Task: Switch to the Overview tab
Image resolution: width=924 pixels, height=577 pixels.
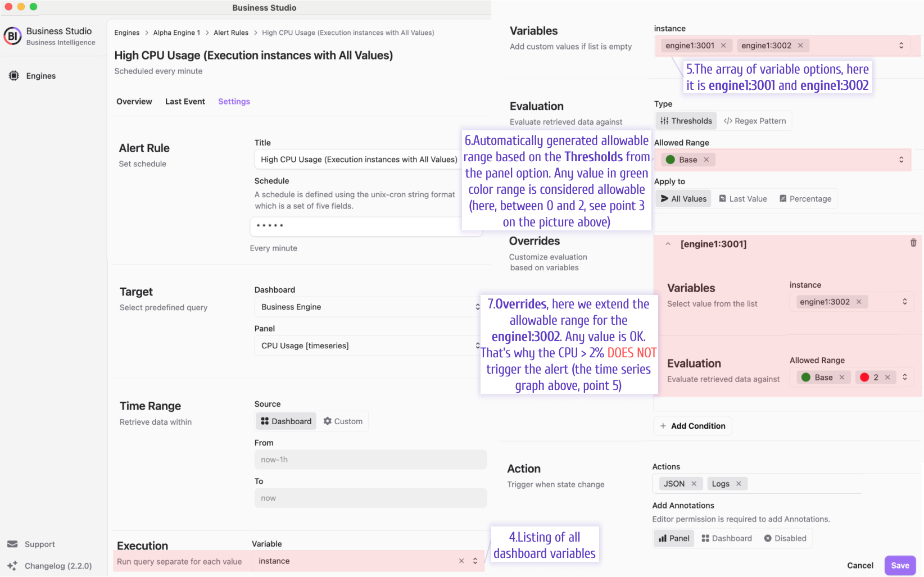Action: point(134,102)
